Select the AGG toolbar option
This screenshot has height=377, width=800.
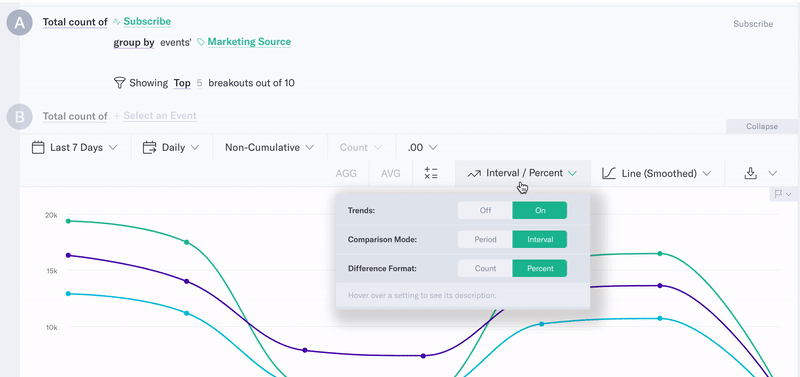(346, 173)
